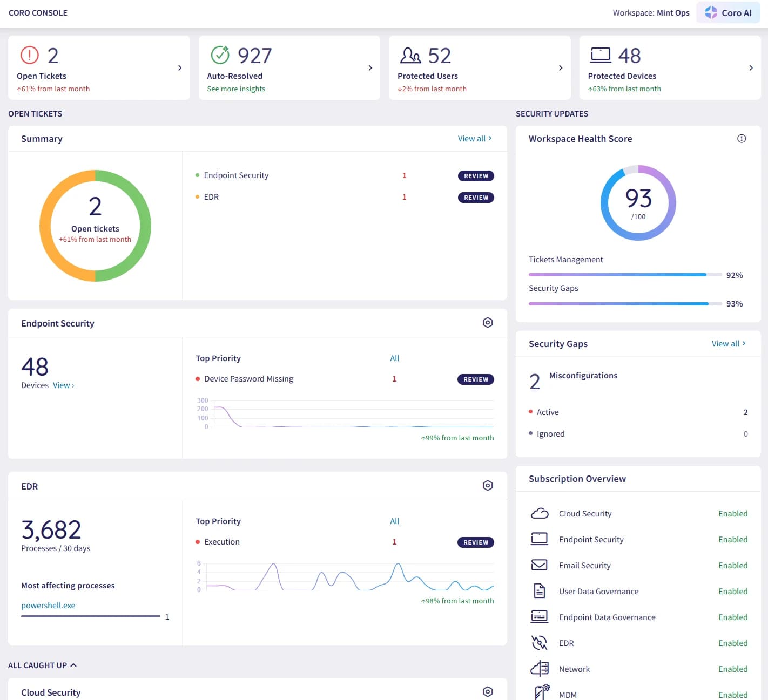The image size is (768, 700).
Task: Click the open tickets donut chart
Action: coord(95,226)
